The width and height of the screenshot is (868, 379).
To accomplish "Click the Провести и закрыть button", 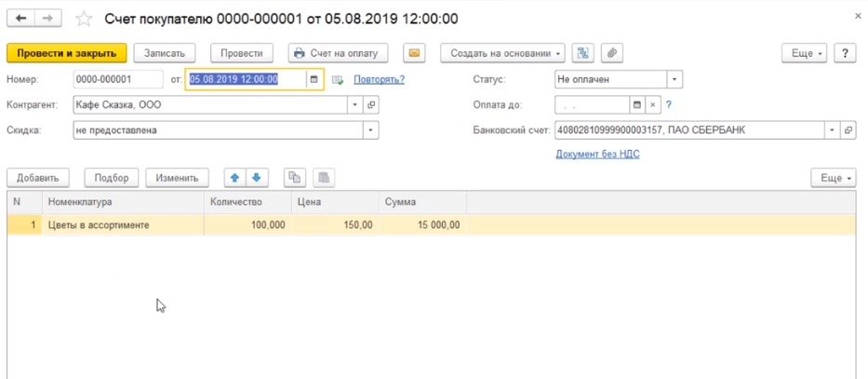I will pos(66,53).
